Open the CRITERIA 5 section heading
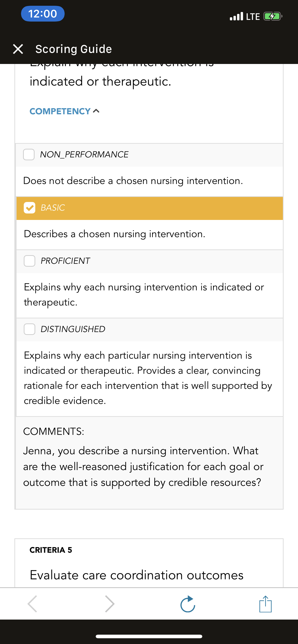This screenshot has width=298, height=644. (51, 550)
